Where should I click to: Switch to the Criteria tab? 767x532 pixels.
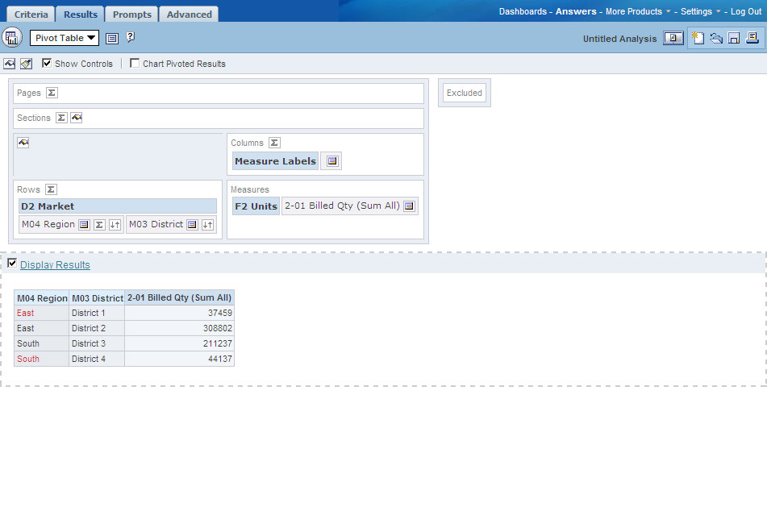point(30,14)
